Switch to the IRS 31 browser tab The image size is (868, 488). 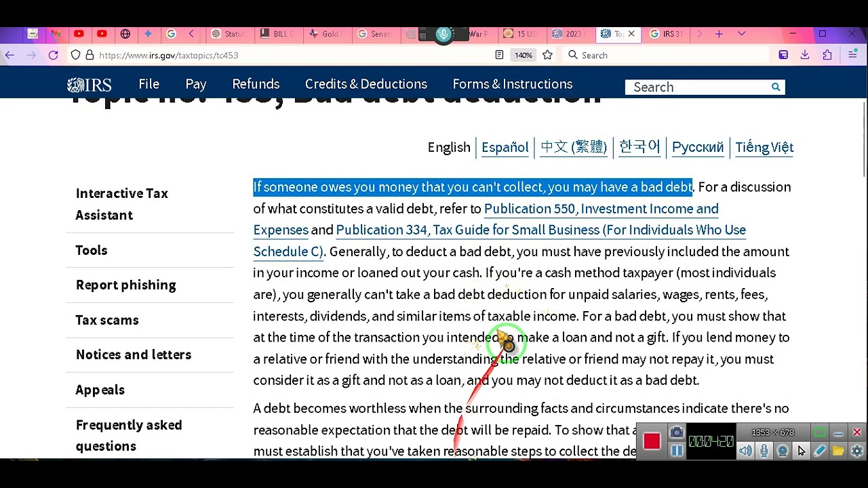[x=667, y=34]
